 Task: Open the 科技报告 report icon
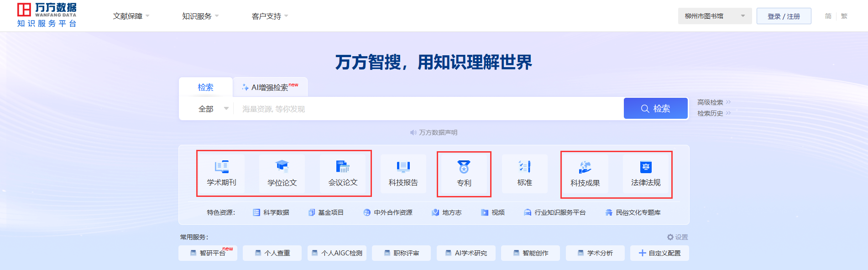click(x=403, y=167)
